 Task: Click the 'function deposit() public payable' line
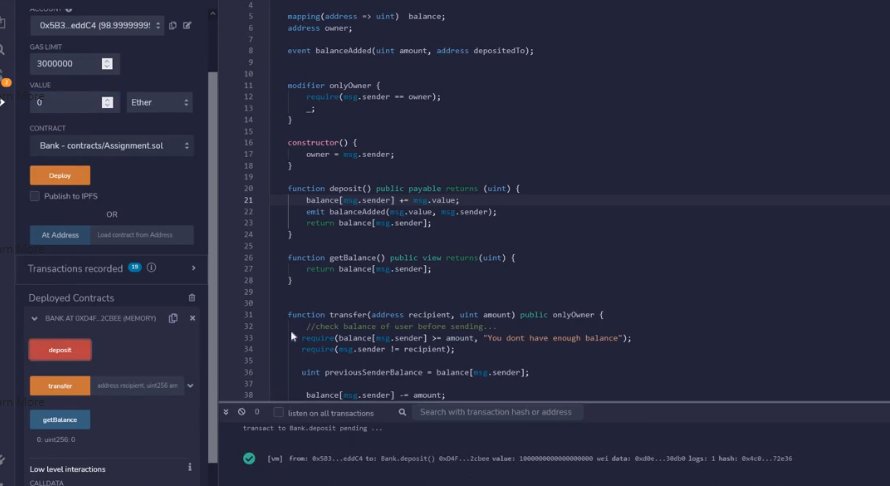click(x=404, y=188)
